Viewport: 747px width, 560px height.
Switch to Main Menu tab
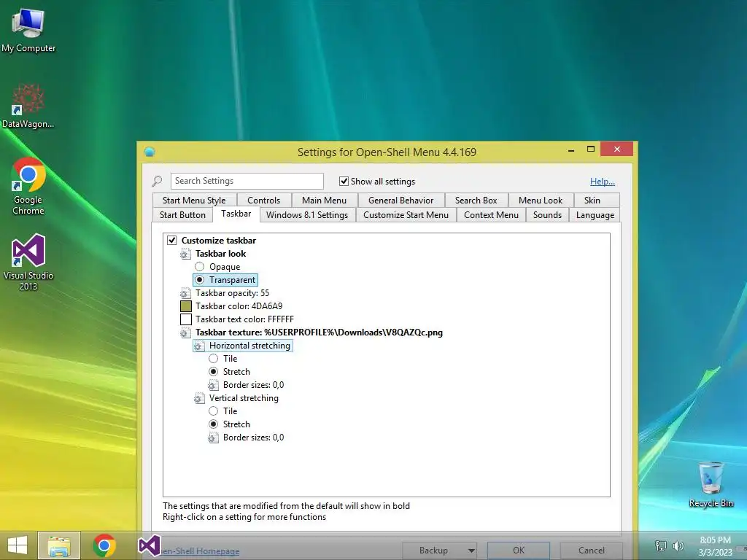coord(324,201)
